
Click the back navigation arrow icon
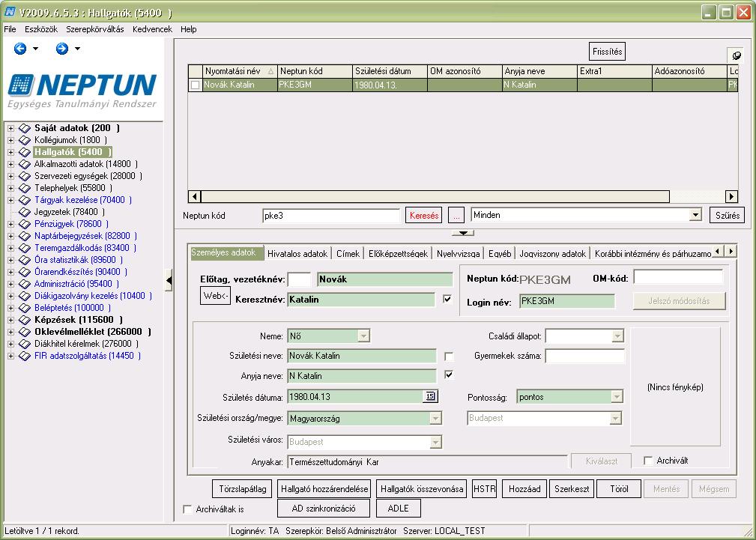pyautogui.click(x=19, y=48)
